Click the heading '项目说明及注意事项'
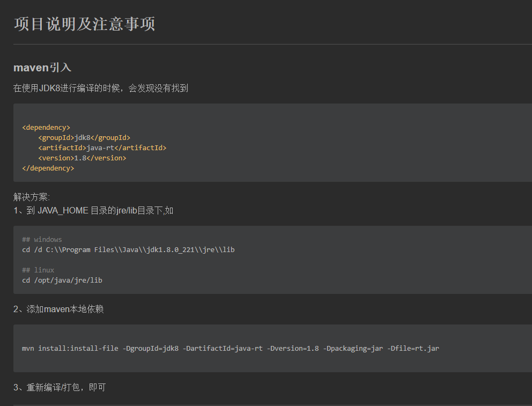The image size is (532, 406). point(84,24)
